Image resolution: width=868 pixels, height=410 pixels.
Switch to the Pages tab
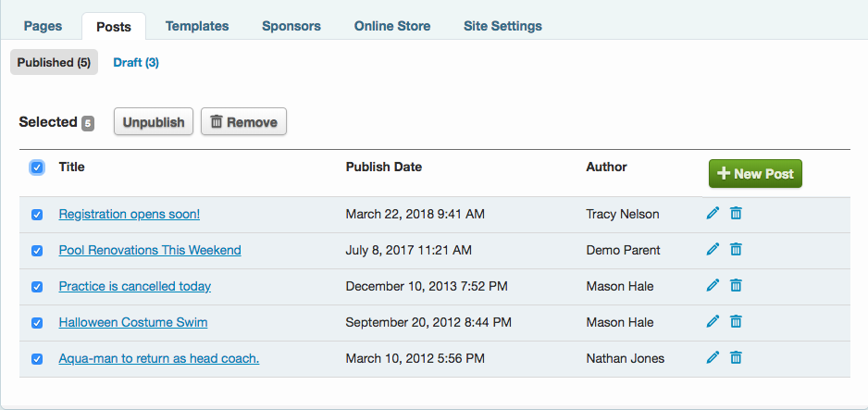point(43,26)
